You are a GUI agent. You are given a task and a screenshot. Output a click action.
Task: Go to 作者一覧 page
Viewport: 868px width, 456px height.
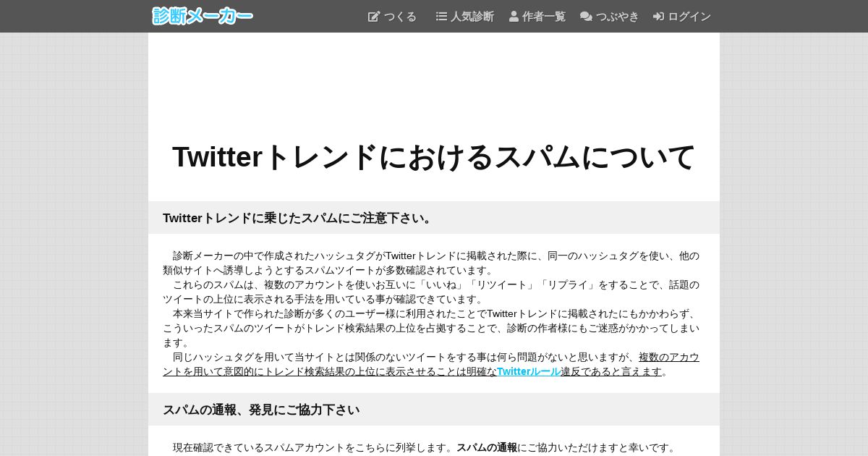click(537, 16)
